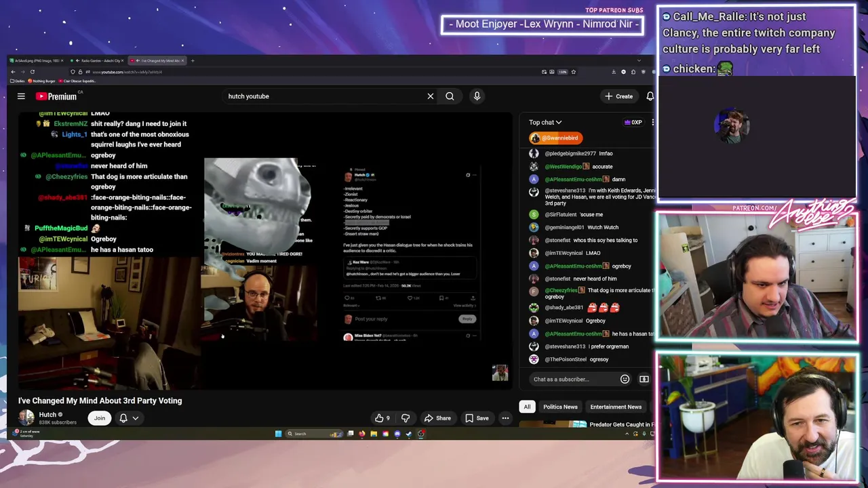Open File Explorer from the taskbar
Screen dimensions: 868x488
374,434
